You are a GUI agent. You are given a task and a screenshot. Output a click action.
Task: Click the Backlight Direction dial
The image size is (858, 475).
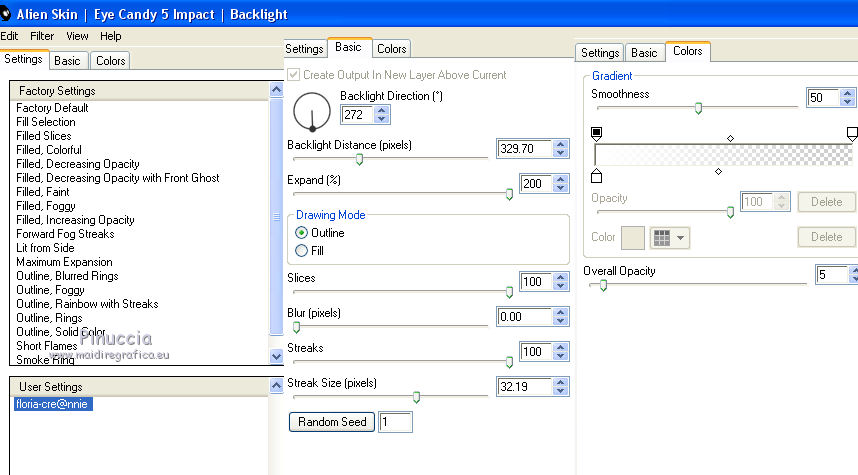[x=312, y=112]
